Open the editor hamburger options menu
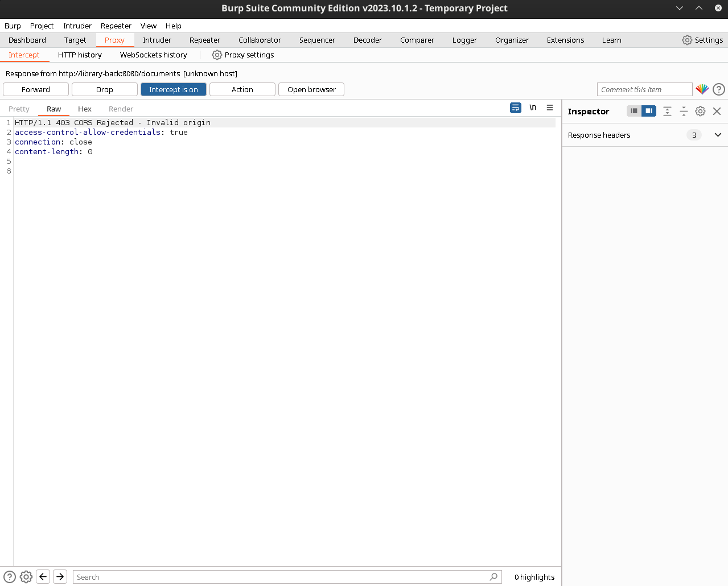 click(x=550, y=108)
